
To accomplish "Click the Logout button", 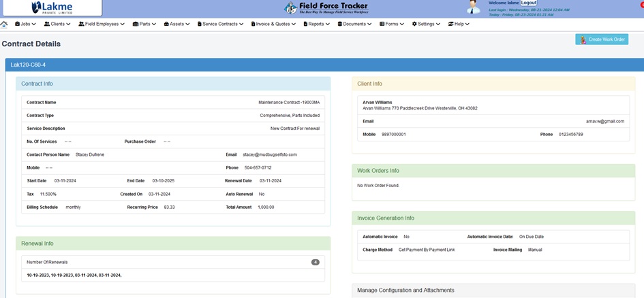I will (529, 3).
